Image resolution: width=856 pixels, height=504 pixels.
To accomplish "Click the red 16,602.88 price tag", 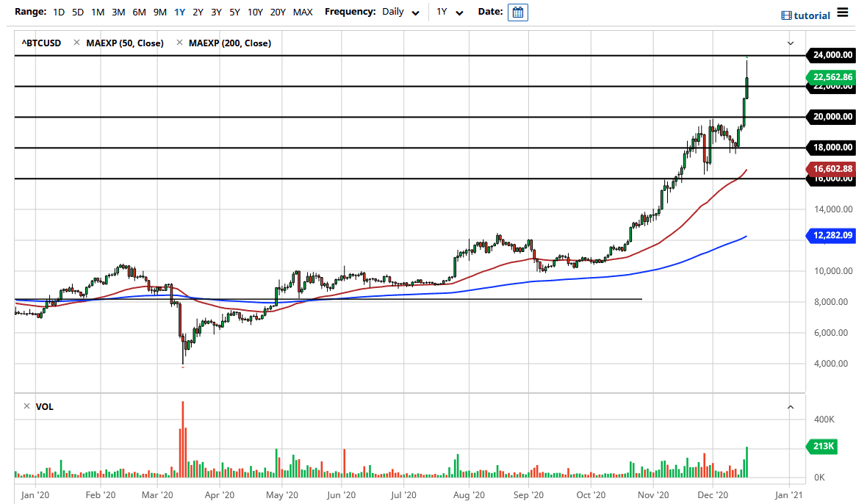I will (831, 168).
